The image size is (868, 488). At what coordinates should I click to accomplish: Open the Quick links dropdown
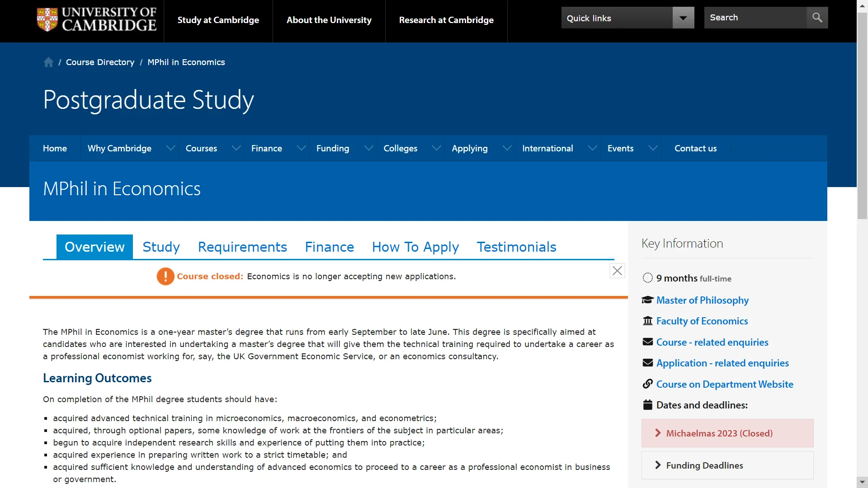point(683,18)
